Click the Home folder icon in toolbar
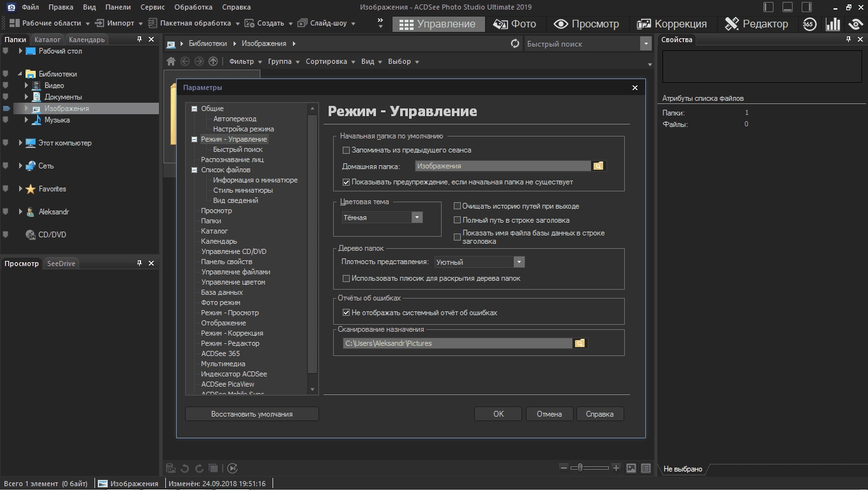 171,61
